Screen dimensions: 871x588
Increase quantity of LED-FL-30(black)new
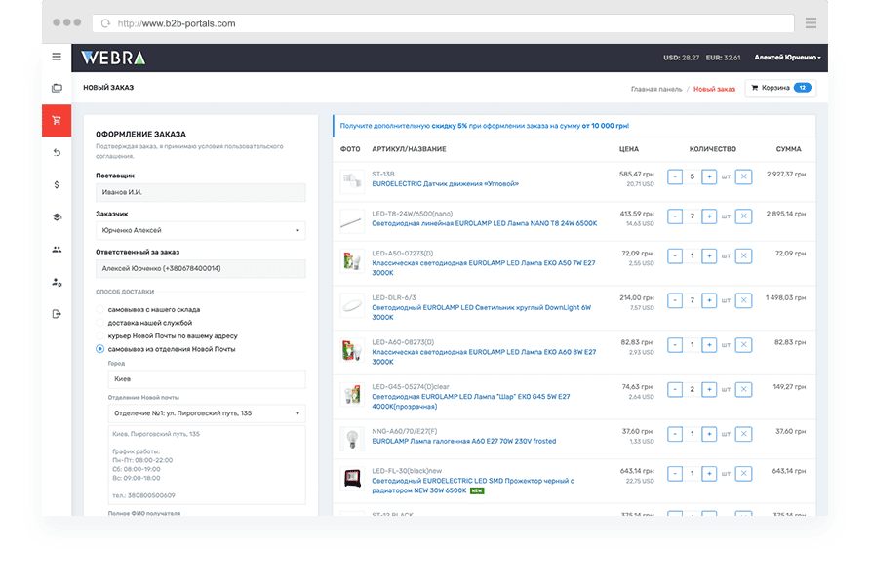[709, 474]
